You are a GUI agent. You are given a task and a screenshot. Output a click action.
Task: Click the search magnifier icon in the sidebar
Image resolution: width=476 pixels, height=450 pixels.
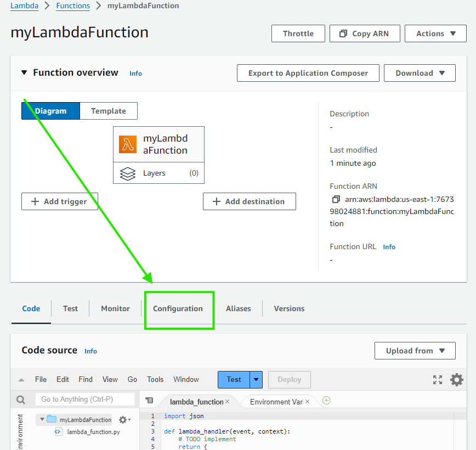(x=21, y=400)
